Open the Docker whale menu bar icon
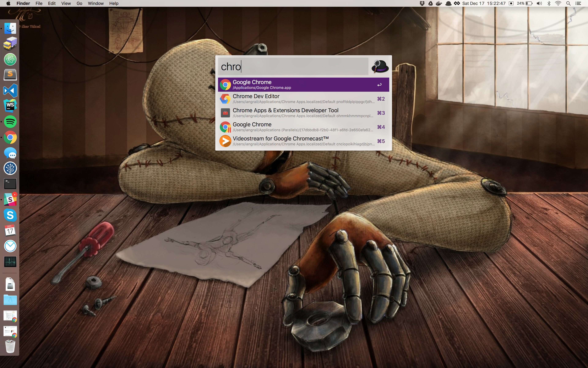The height and width of the screenshot is (368, 588). [x=439, y=3]
